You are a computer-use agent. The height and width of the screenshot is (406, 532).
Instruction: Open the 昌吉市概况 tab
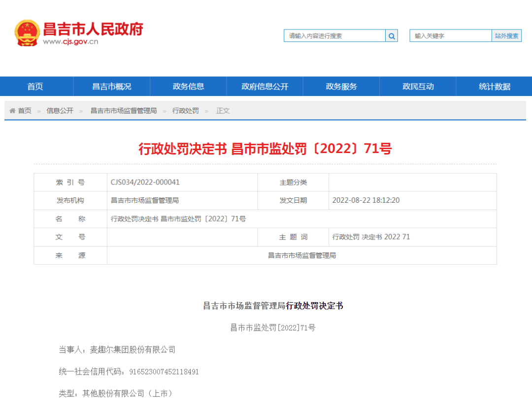(111, 86)
